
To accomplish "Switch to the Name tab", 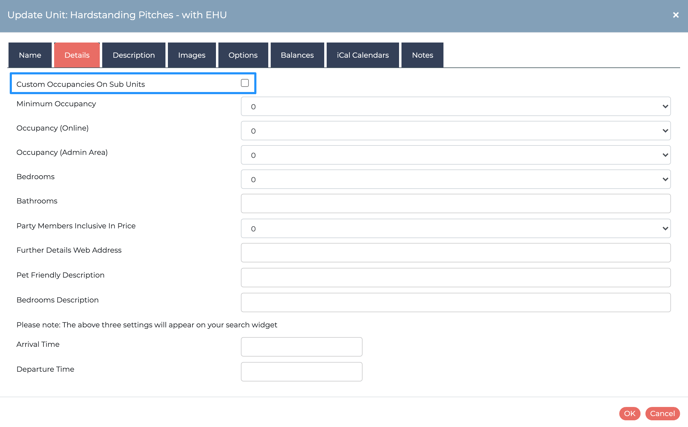I will (30, 55).
